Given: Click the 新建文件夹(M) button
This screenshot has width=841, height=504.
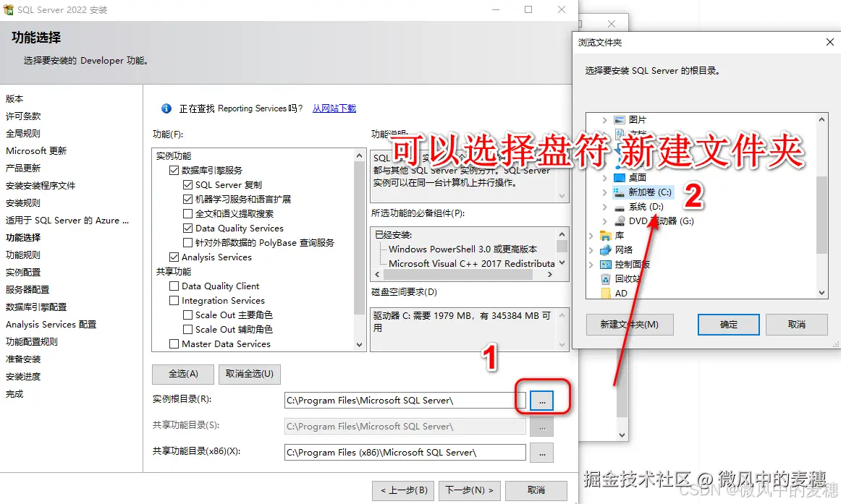Looking at the screenshot, I should (x=629, y=324).
